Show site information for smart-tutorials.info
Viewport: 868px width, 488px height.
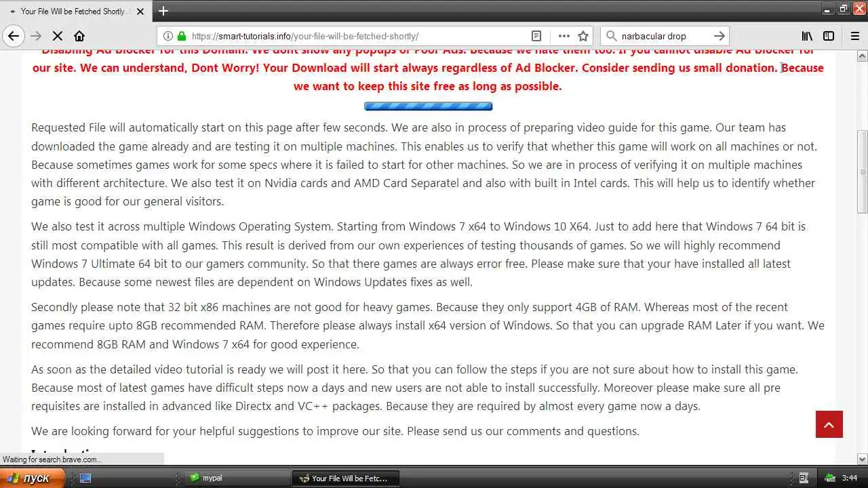(167, 36)
